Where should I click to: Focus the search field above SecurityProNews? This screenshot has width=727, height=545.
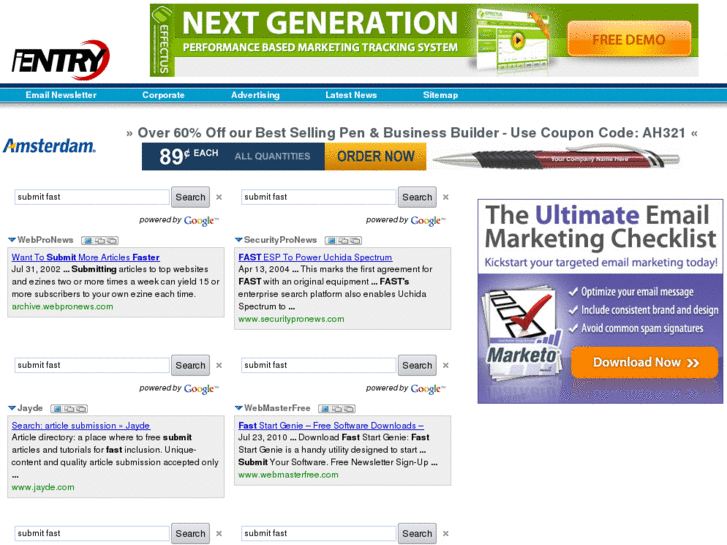[319, 197]
